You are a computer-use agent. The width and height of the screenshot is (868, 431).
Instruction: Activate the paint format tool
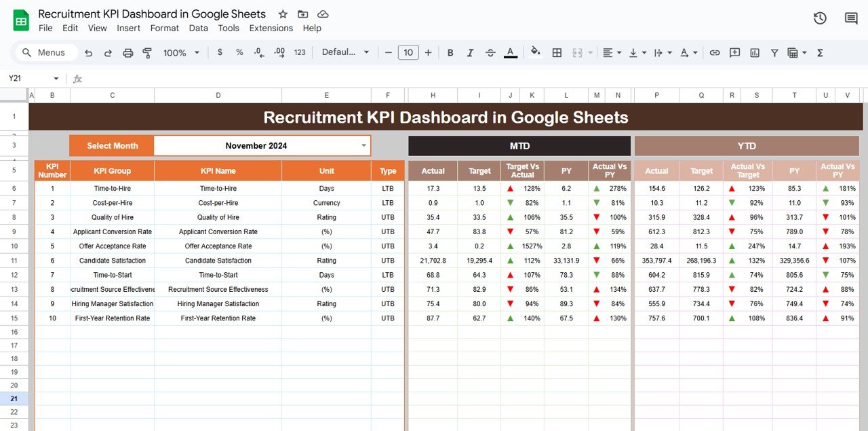coord(147,52)
